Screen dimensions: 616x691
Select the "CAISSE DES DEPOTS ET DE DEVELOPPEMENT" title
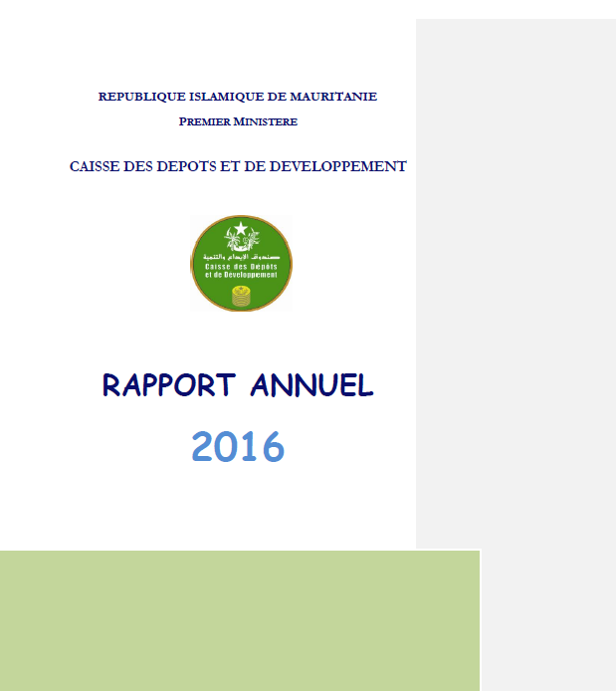click(x=238, y=166)
